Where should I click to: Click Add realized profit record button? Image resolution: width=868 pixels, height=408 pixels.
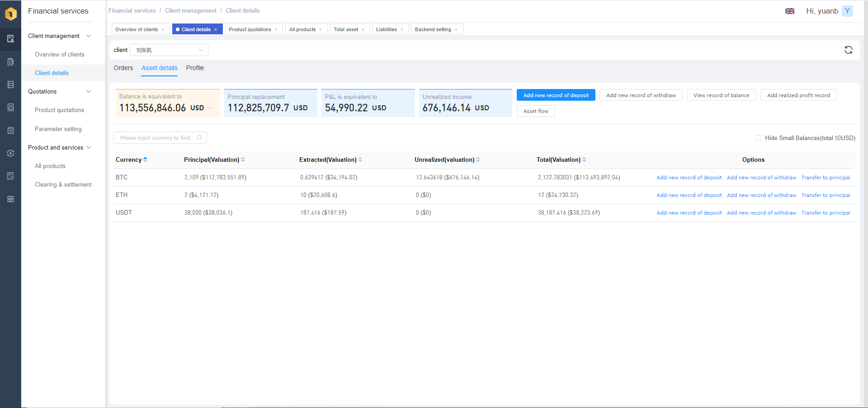[798, 95]
